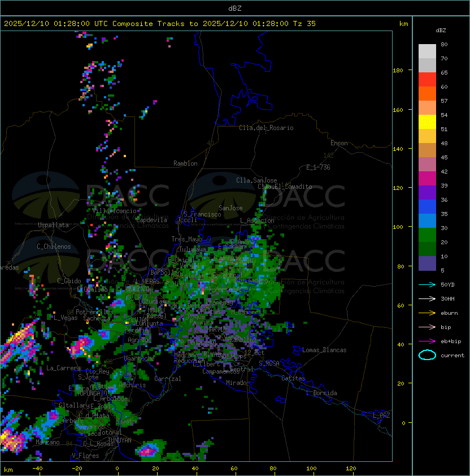Pick the light blue 30–35 dBZ swatch
The width and height of the screenshot is (470, 476).
click(427, 220)
